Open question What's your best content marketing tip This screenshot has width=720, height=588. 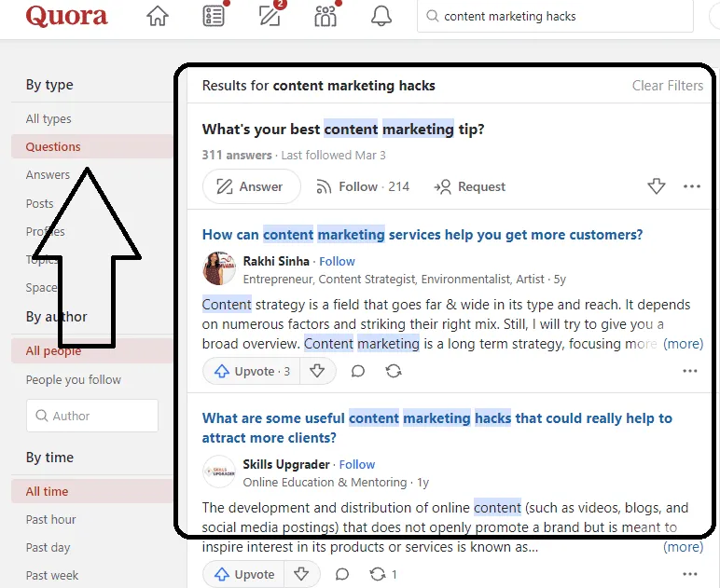pyautogui.click(x=343, y=130)
